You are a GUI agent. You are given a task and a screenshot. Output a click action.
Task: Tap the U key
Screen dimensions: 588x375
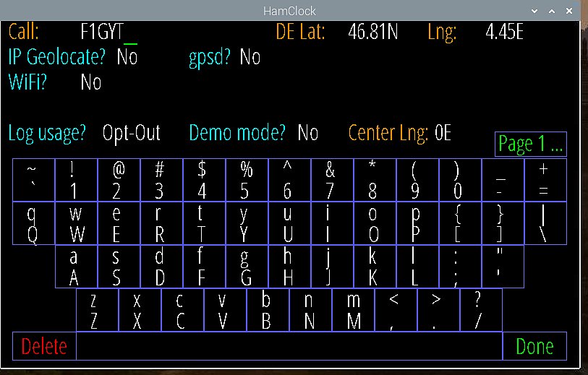289,223
